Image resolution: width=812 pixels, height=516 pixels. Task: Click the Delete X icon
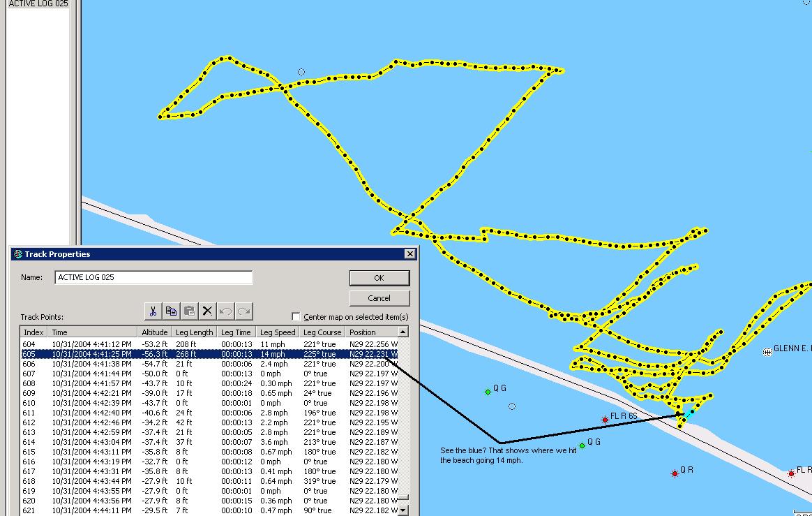tap(207, 311)
